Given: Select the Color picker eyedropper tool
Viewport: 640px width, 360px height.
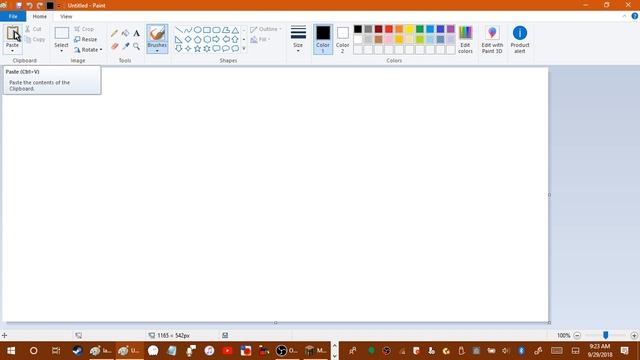Looking at the screenshot, I should [125, 47].
